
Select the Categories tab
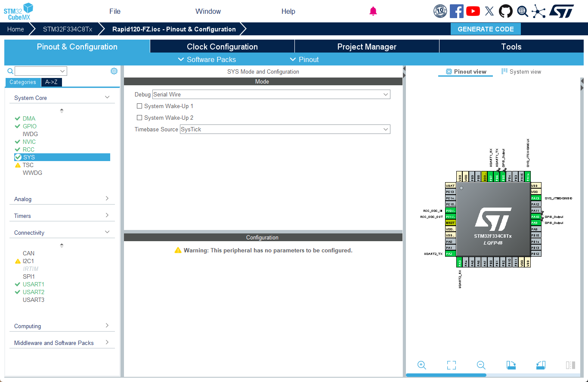coord(23,82)
